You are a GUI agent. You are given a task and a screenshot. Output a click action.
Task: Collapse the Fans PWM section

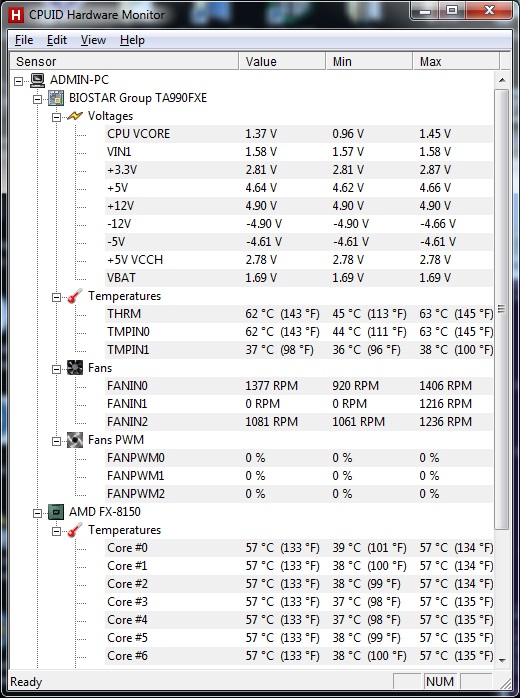tap(56, 441)
